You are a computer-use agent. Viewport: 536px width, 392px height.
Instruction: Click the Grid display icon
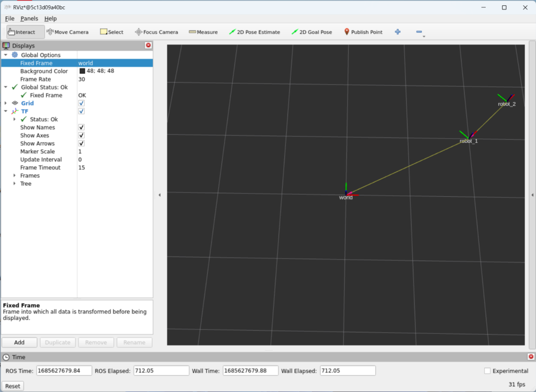point(15,103)
